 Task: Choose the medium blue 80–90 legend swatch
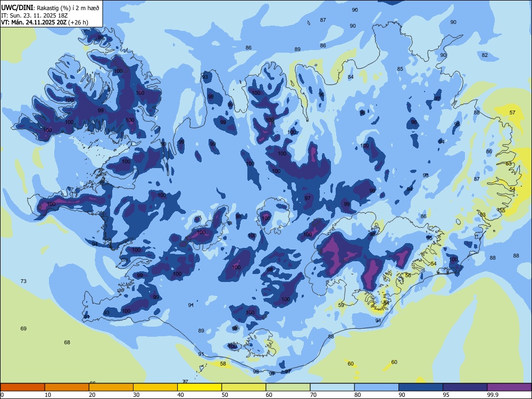pyautogui.click(x=377, y=387)
